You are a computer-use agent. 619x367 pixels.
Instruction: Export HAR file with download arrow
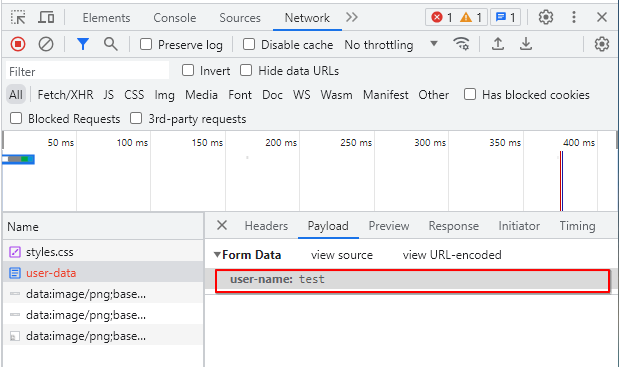(x=525, y=44)
